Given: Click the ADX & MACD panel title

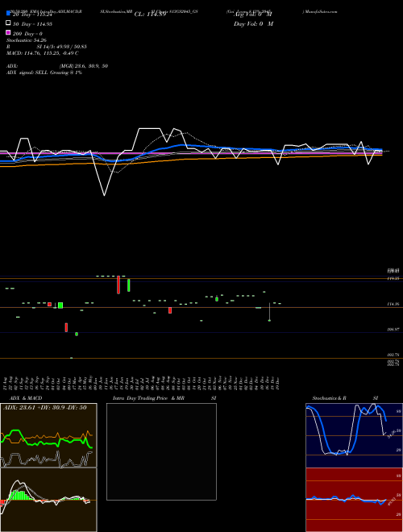Looking at the screenshot, I should 26,398.
